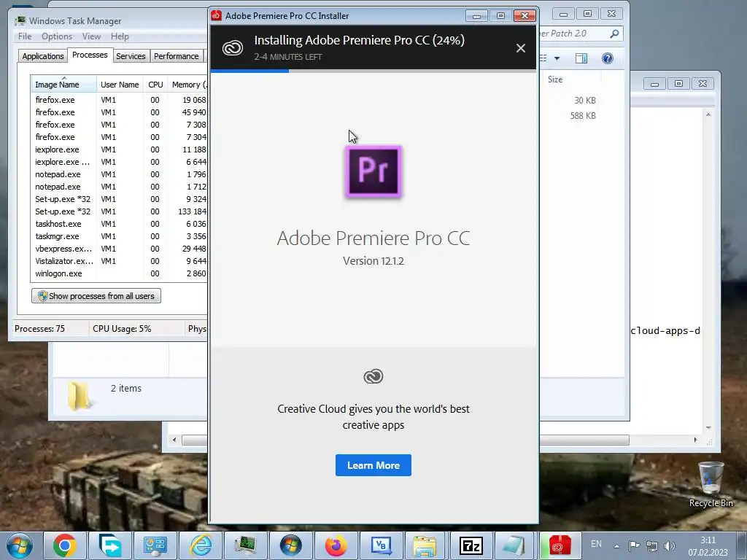Open the Windows Start menu orb
Viewport: 747px width, 560px height.
pos(20,545)
